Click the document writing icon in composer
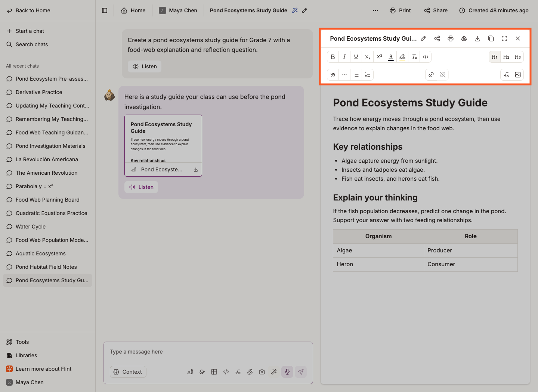Screen dimensions: 538x392 pos(190,372)
